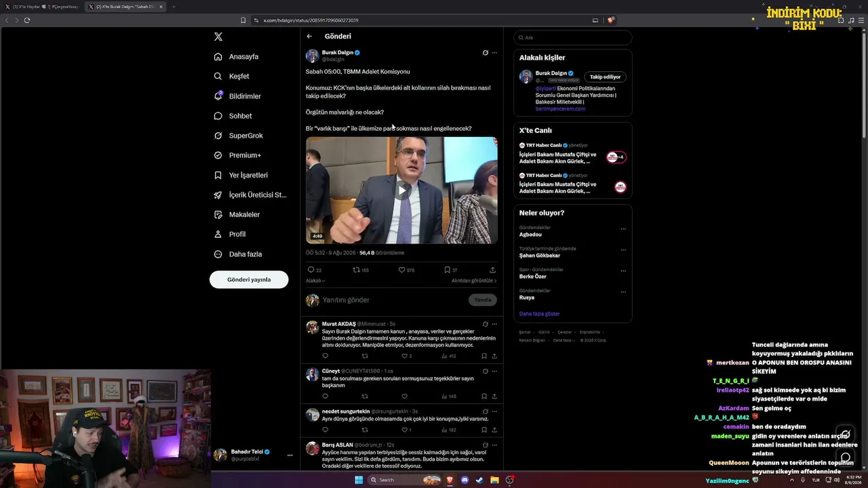Share the main post
Image resolution: width=868 pixels, height=488 pixels.
tap(492, 270)
